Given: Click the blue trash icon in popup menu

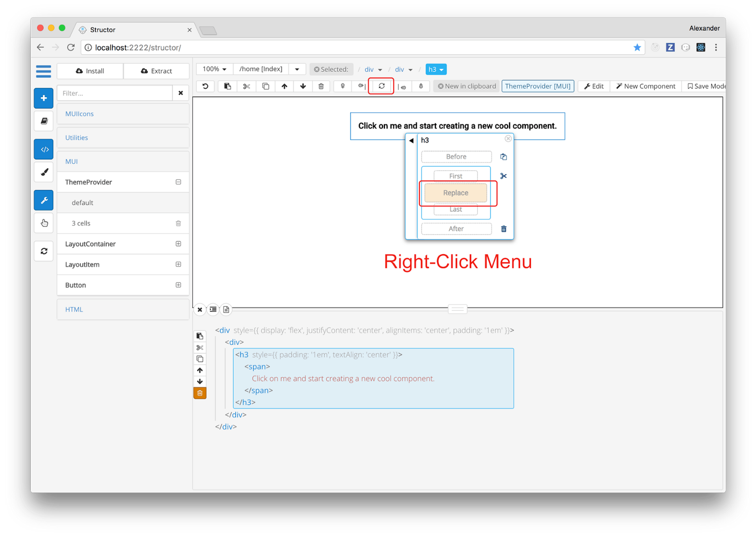Looking at the screenshot, I should (x=503, y=229).
